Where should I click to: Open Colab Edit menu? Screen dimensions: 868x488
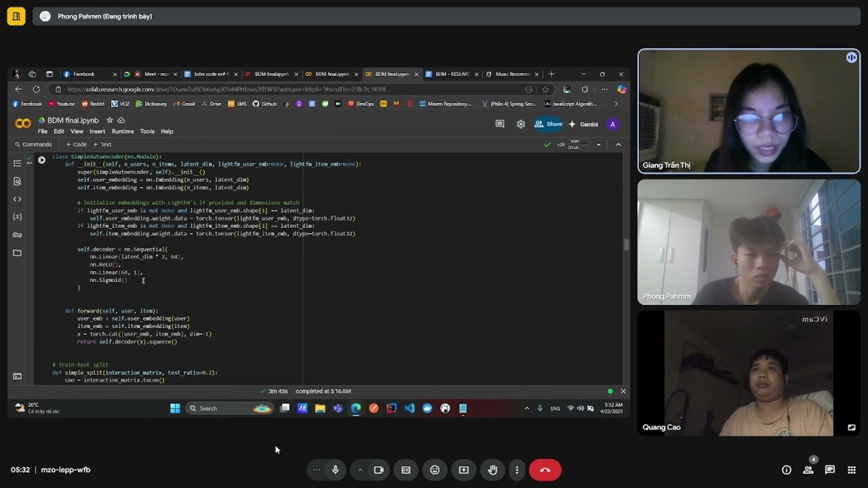point(59,131)
